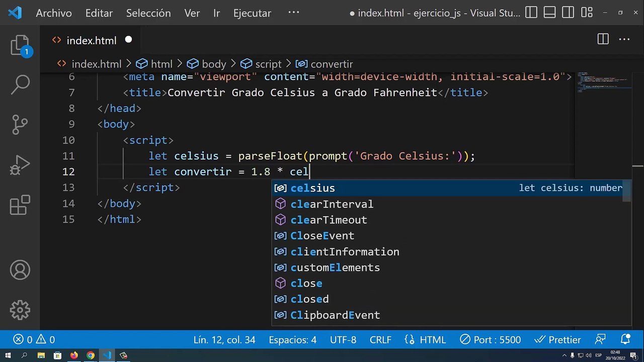Open the Ejecutar menu
Viewport: 644px width, 362px height.
click(x=252, y=13)
